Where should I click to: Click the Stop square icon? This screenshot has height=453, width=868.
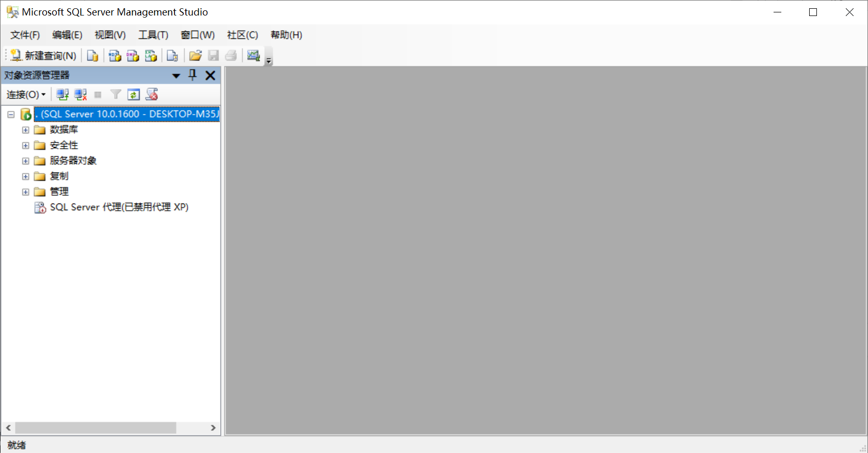coord(98,95)
